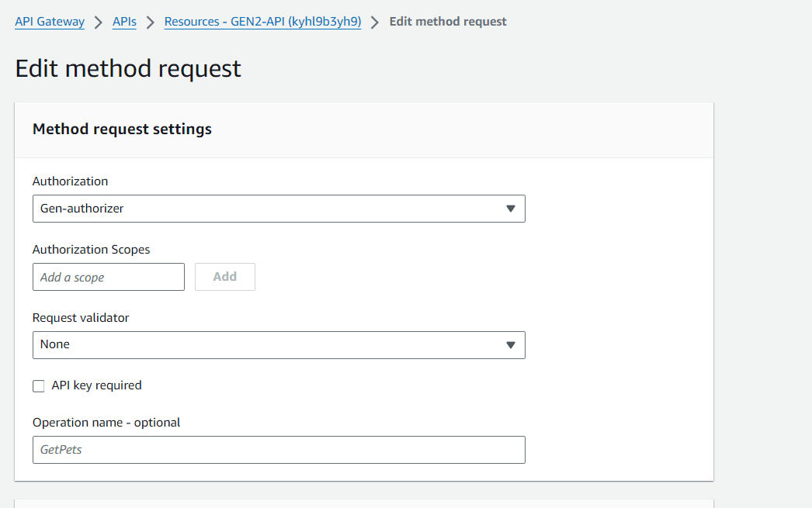Click the chevron after APIs breadcrumb
This screenshot has height=508, width=812.
click(150, 22)
